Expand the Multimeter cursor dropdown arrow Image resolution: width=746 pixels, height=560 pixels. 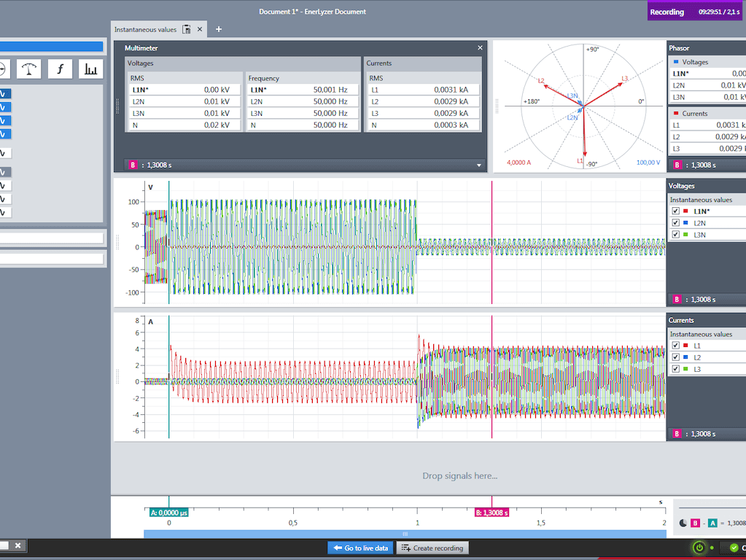[x=479, y=166]
